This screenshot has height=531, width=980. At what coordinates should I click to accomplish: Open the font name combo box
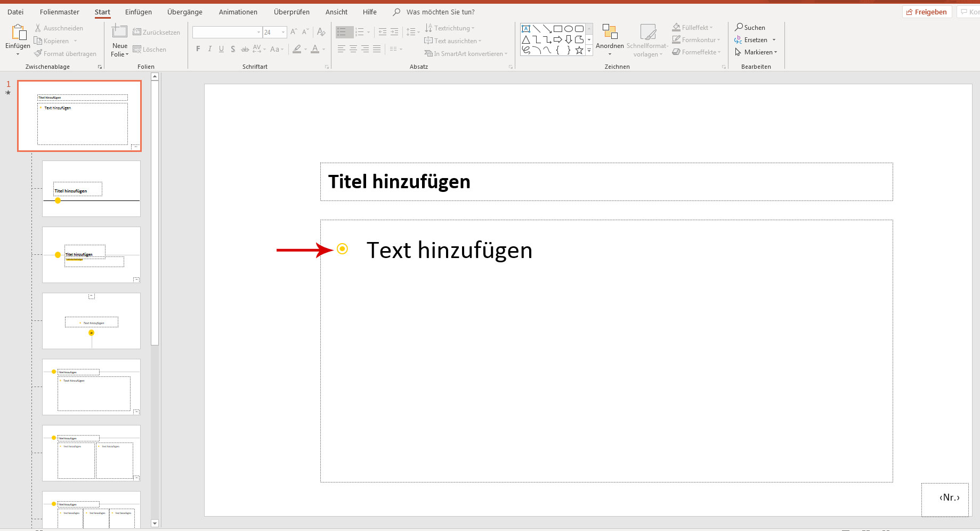pyautogui.click(x=227, y=33)
